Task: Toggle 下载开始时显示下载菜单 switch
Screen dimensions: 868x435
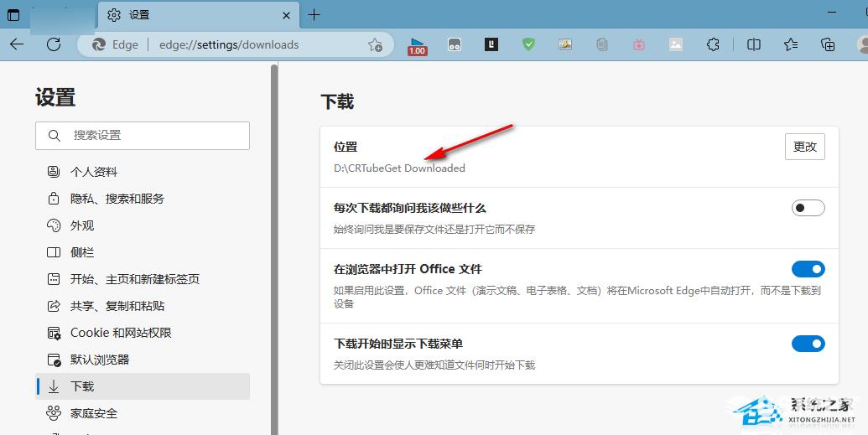Action: (808, 344)
